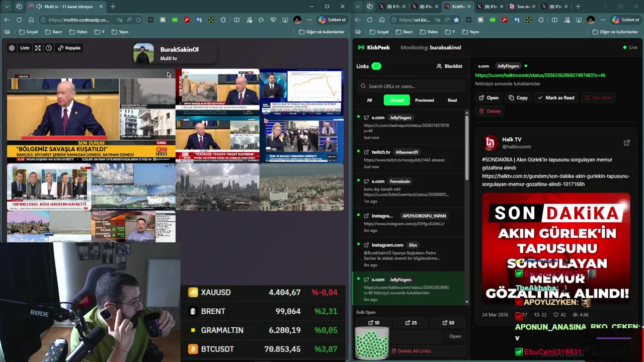The width and height of the screenshot is (644, 362).
Task: Expand Diğer sık kullanılanlar in right browser
Action: coord(615,32)
